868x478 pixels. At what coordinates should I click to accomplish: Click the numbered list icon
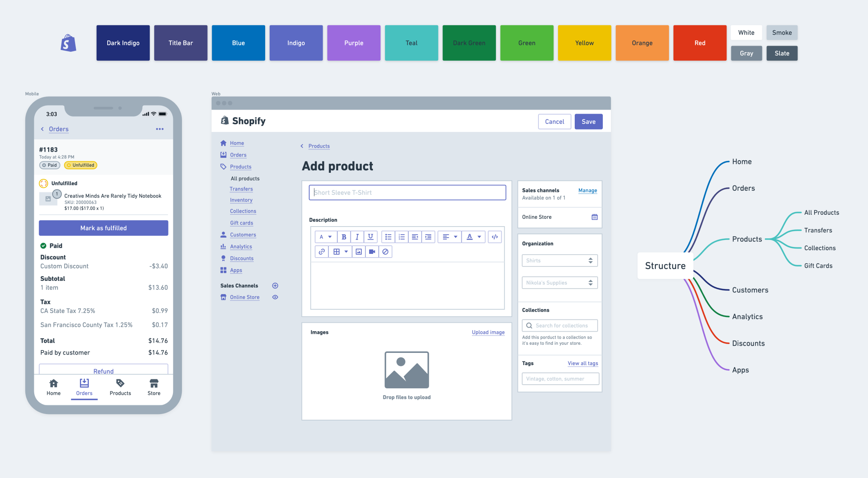(x=402, y=237)
